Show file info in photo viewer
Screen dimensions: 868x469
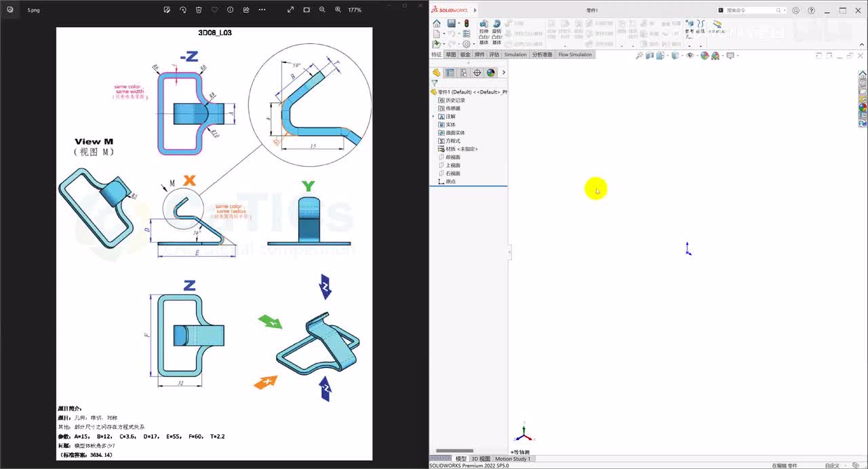click(x=231, y=9)
